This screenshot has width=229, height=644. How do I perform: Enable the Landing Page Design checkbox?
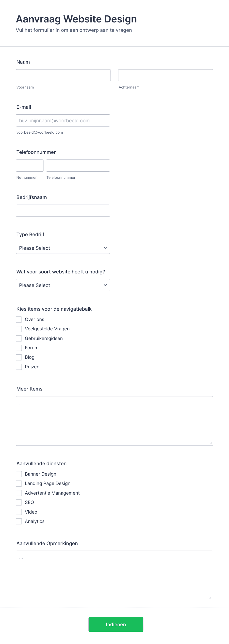pos(19,483)
